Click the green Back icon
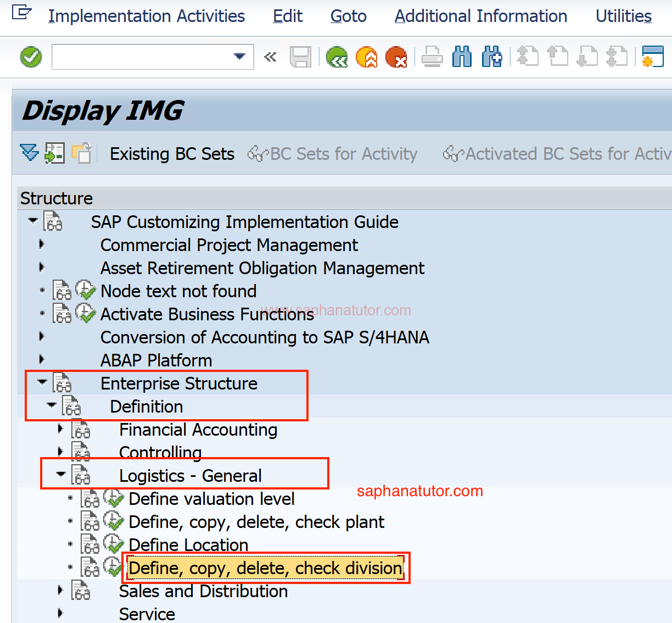This screenshot has height=623, width=672. (337, 57)
